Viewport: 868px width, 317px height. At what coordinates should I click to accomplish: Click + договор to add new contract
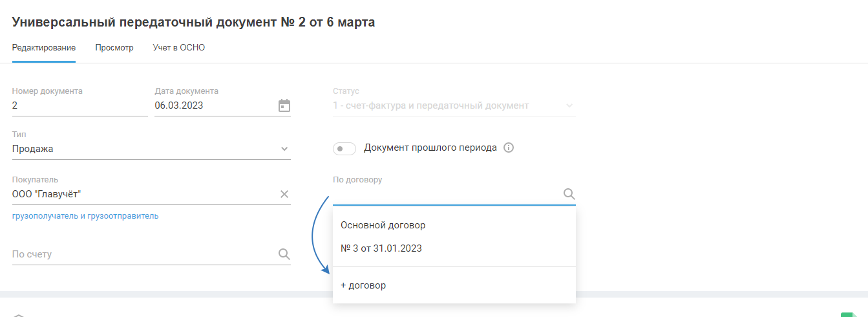tap(363, 285)
